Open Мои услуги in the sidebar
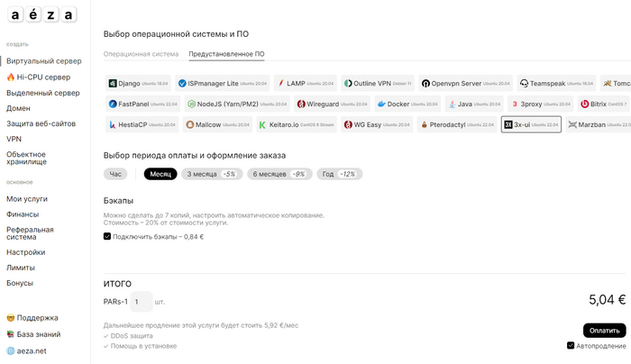The image size is (631, 364). 27,199
